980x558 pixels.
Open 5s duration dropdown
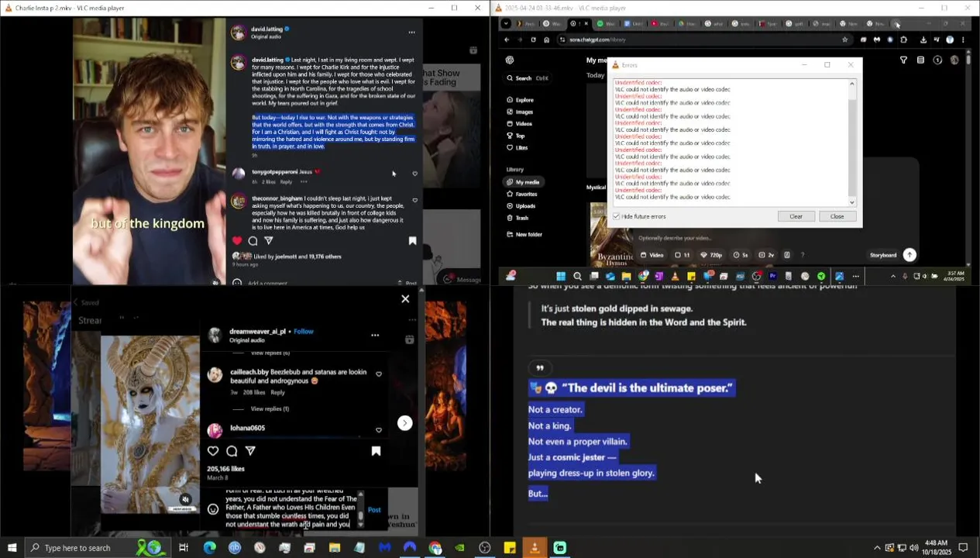[x=741, y=255]
